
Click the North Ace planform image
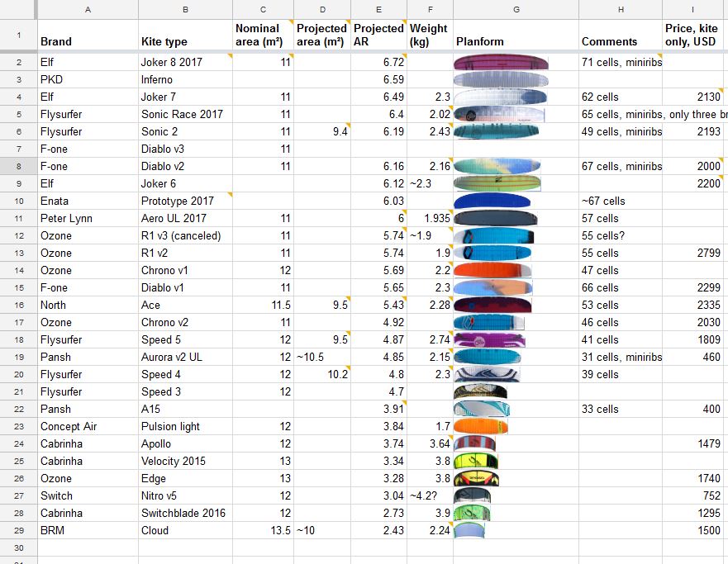[492, 305]
